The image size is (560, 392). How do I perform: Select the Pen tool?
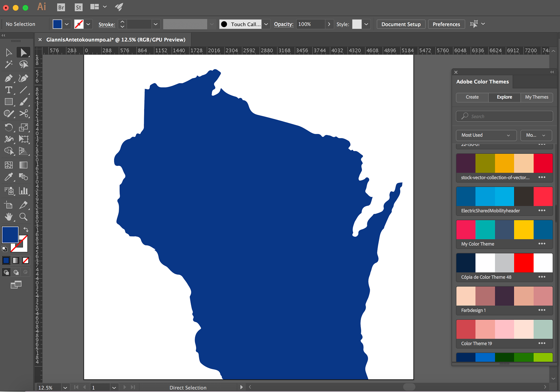[x=8, y=78]
